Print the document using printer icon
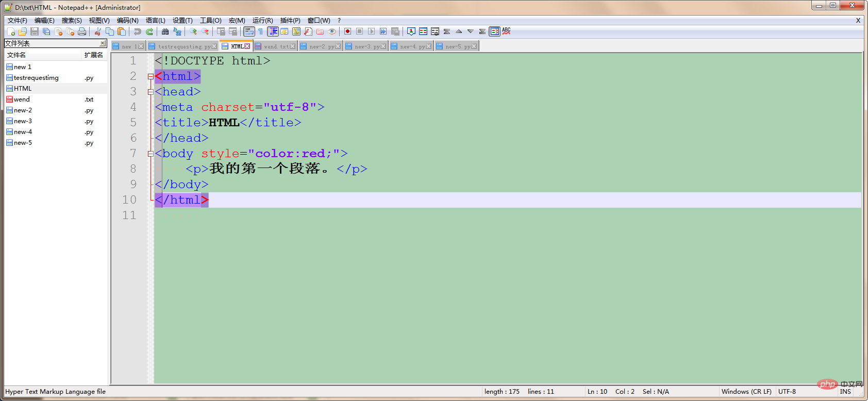868x401 pixels. tap(82, 31)
